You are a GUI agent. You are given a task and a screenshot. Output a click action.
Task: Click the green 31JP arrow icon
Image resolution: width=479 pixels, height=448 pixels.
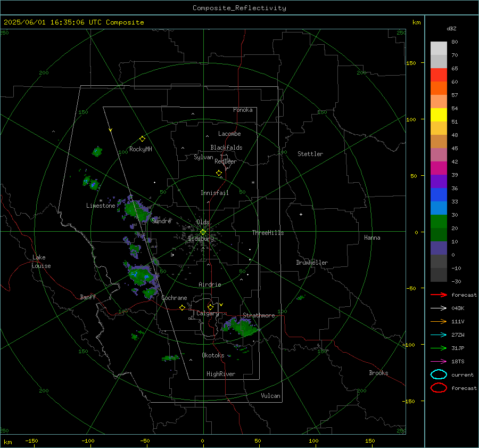point(439,348)
